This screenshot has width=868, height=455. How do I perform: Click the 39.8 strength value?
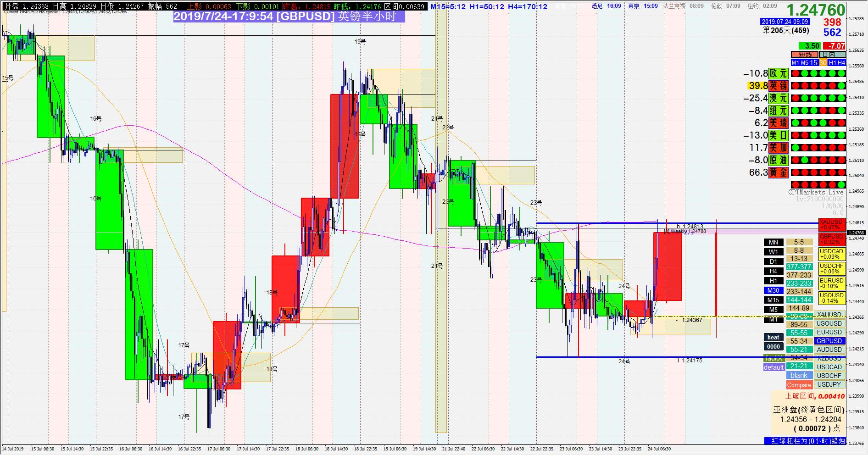pyautogui.click(x=758, y=86)
